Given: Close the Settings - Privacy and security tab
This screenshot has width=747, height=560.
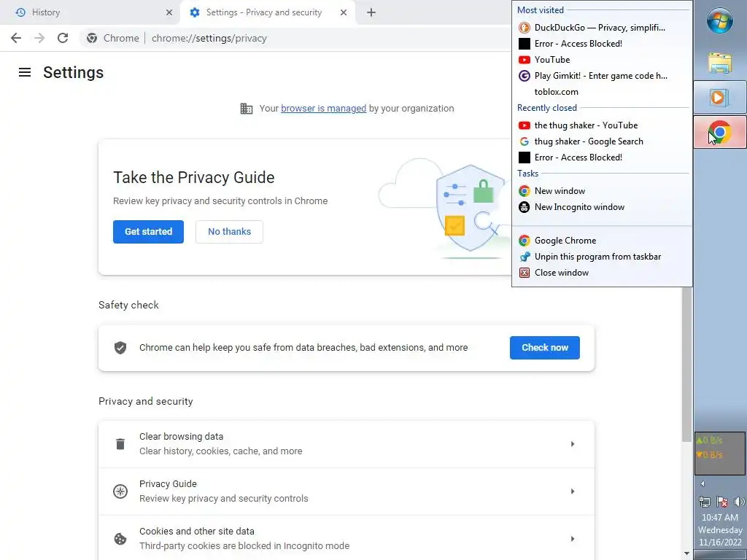Looking at the screenshot, I should pyautogui.click(x=344, y=12).
